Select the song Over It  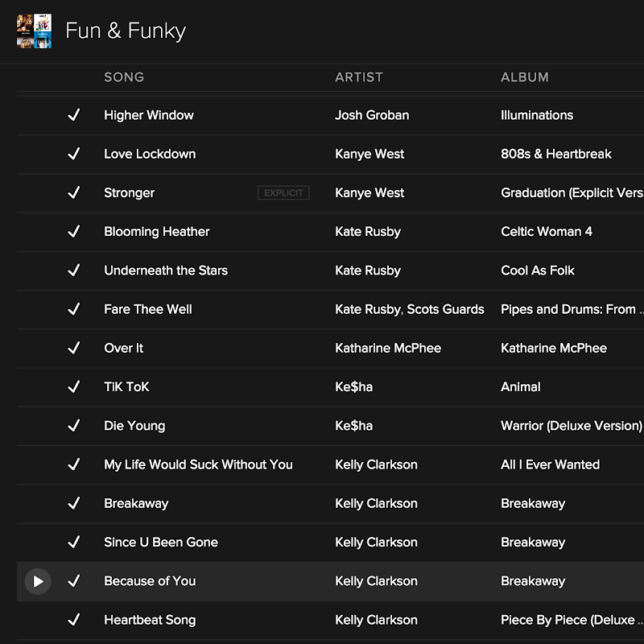pos(124,348)
